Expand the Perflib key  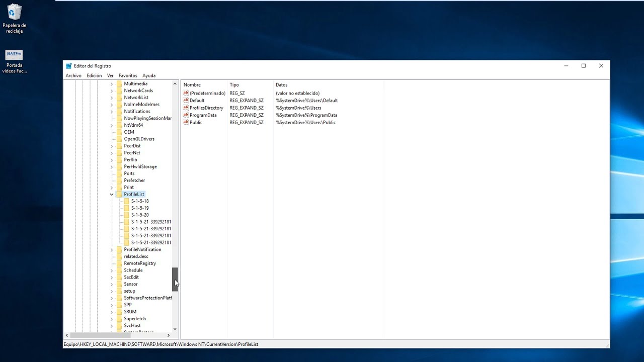click(112, 160)
